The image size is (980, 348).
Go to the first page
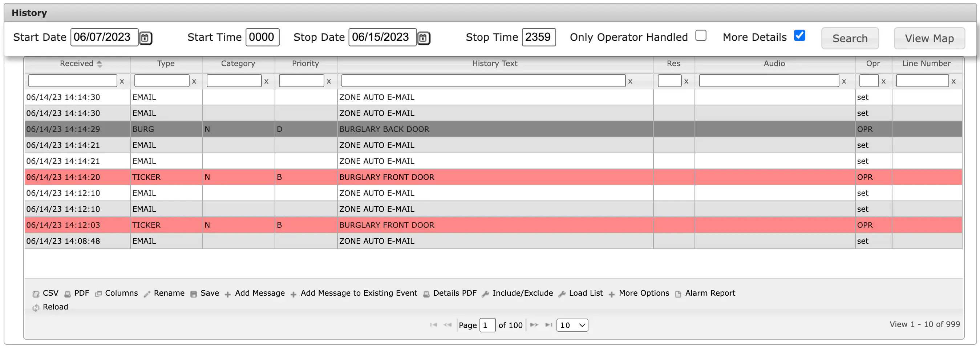(433, 325)
